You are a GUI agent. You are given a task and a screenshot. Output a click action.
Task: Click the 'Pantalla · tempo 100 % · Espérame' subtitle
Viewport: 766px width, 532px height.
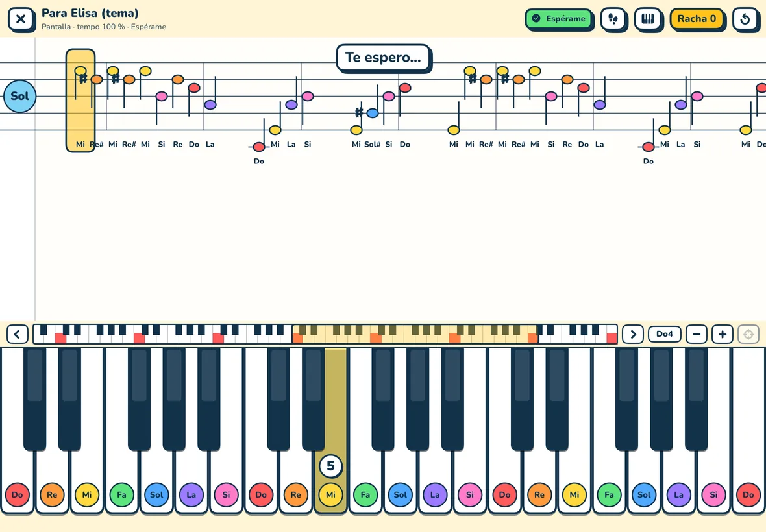click(104, 27)
